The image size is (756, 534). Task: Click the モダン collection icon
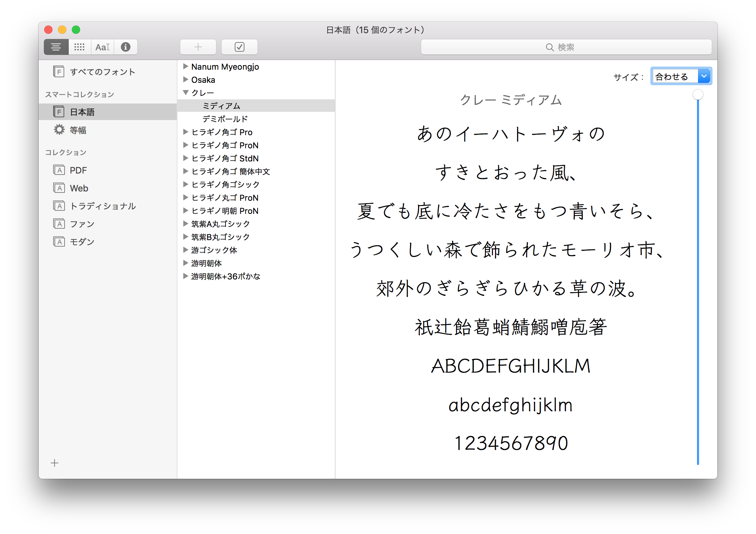coord(59,241)
